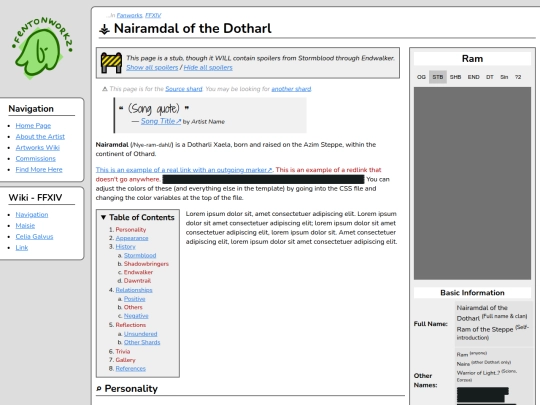Open Navigation link under Wiki - FFXIV
Image resolution: width=540 pixels, height=405 pixels.
tap(32, 215)
